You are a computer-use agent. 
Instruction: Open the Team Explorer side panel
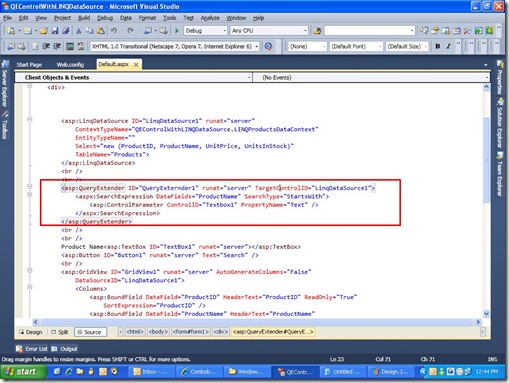[500, 174]
